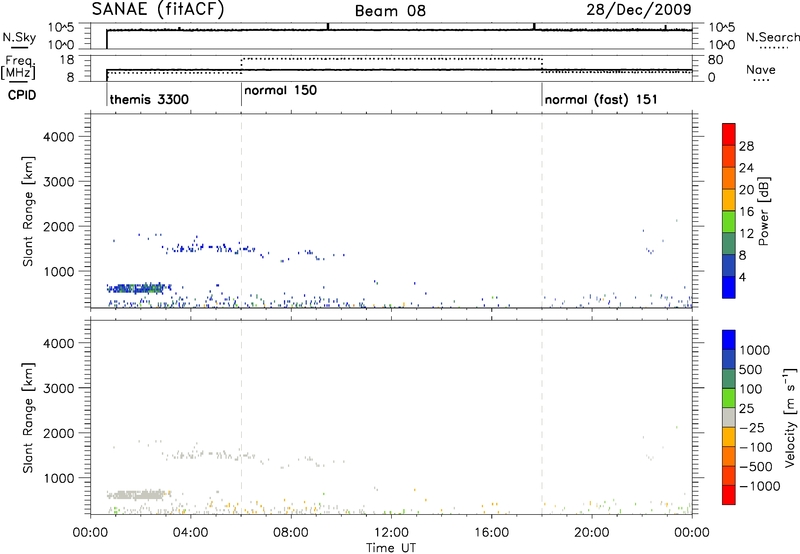Click the '16:00' time axis label
This screenshot has width=800, height=554.
click(491, 533)
